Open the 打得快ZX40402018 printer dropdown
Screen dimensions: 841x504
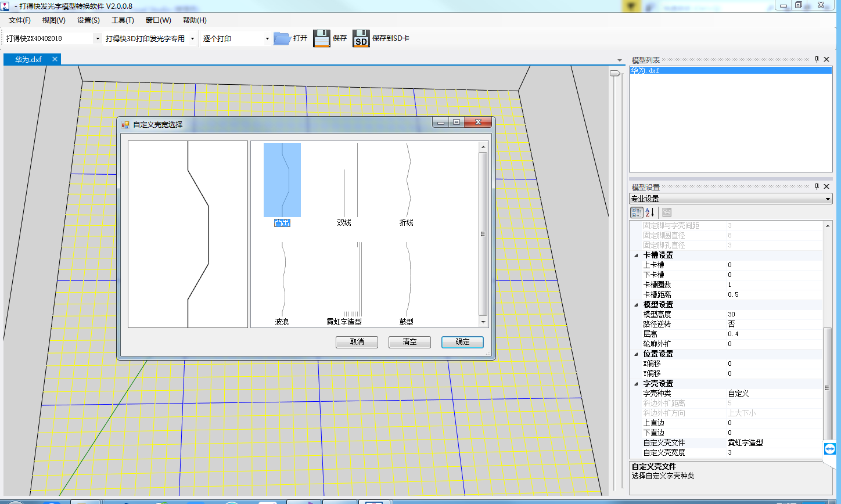click(x=96, y=38)
